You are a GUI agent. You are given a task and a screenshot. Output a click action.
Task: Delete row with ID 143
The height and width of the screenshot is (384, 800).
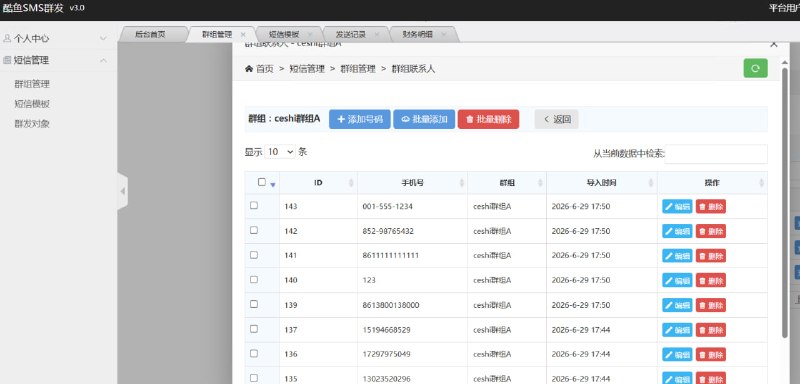711,207
